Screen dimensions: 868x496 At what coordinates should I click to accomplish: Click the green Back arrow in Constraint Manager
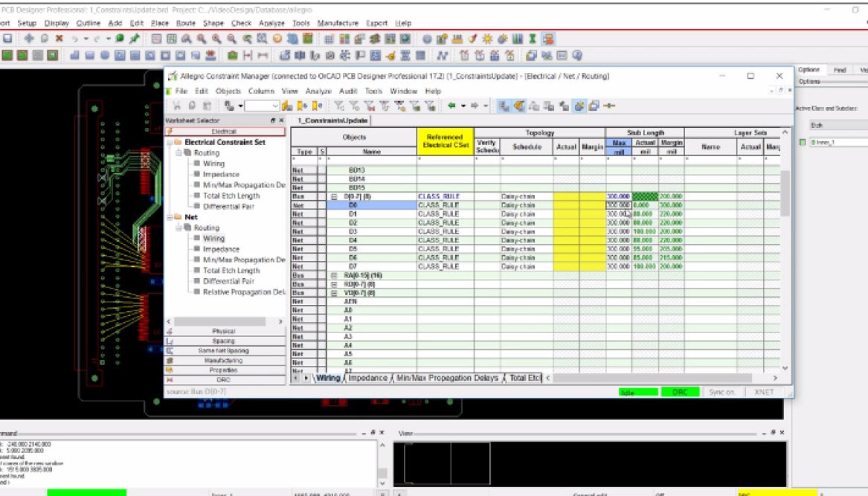coord(451,106)
